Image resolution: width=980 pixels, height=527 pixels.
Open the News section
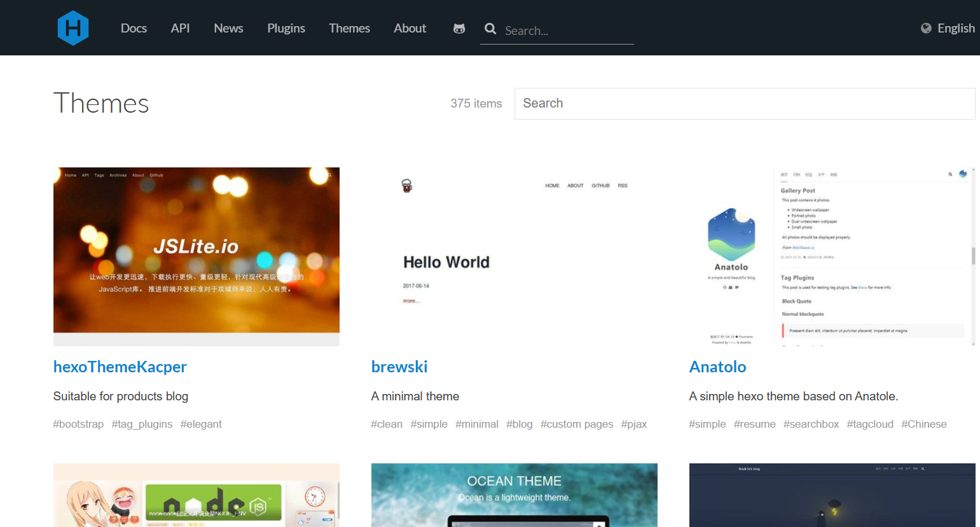[228, 28]
